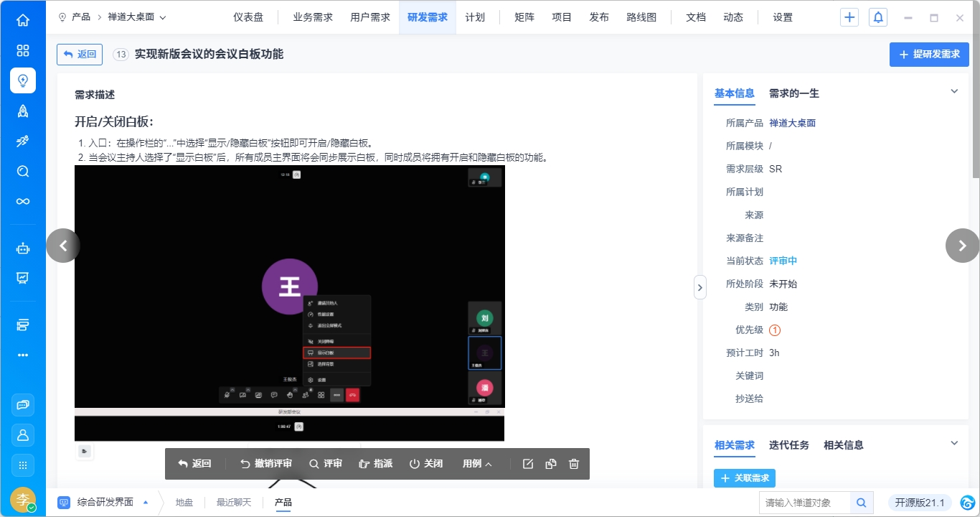Collapse the 基本信息 section chevron
The image size is (980, 517).
(x=954, y=91)
